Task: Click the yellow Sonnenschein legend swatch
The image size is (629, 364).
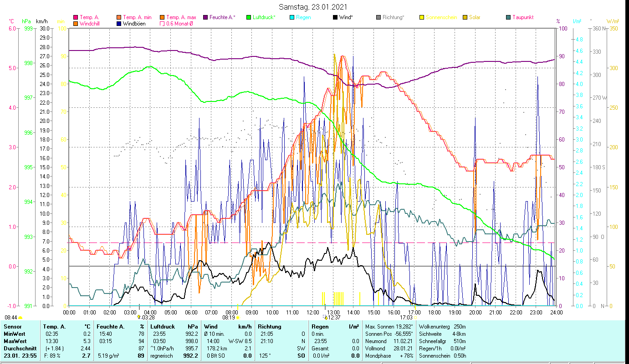Action: point(422,17)
